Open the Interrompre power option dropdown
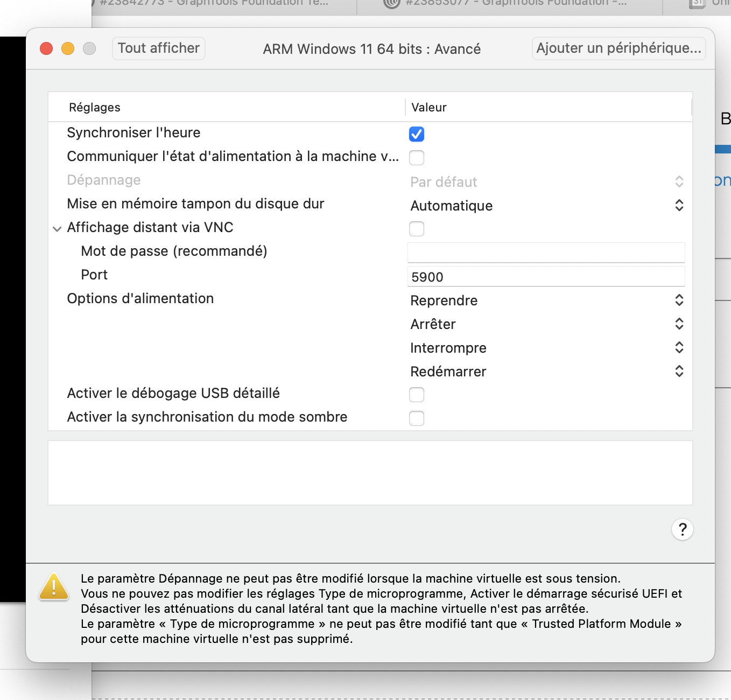Viewport: 731px width, 700px height. coord(546,348)
